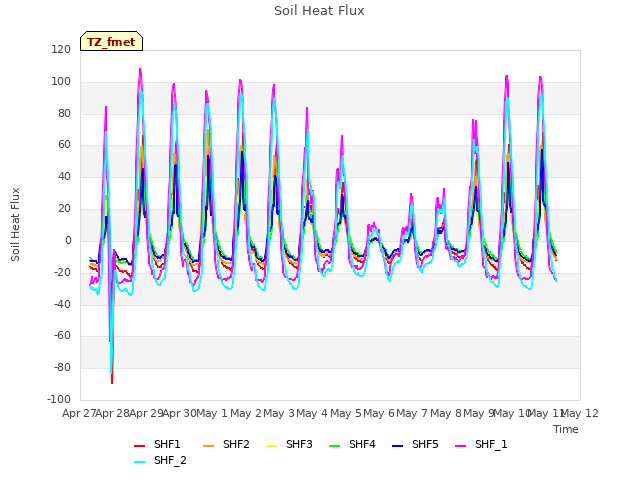Select the May 1 x-axis tick label
Screen dimensions: 640x480
tap(211, 413)
